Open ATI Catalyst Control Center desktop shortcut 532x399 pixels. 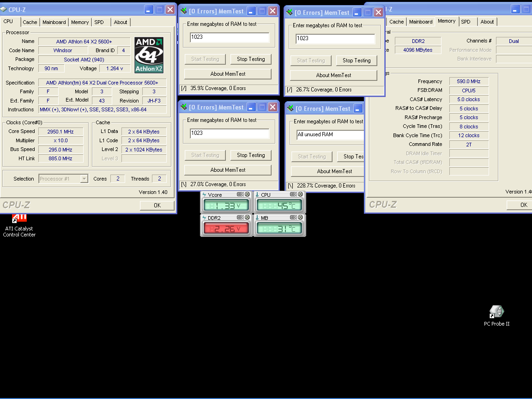tap(19, 226)
